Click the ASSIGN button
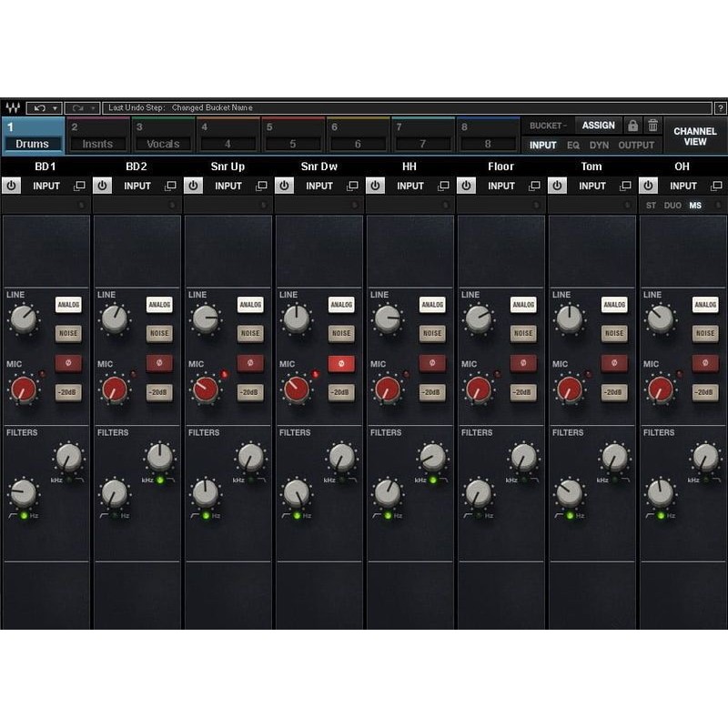The width and height of the screenshot is (728, 728). click(x=599, y=126)
